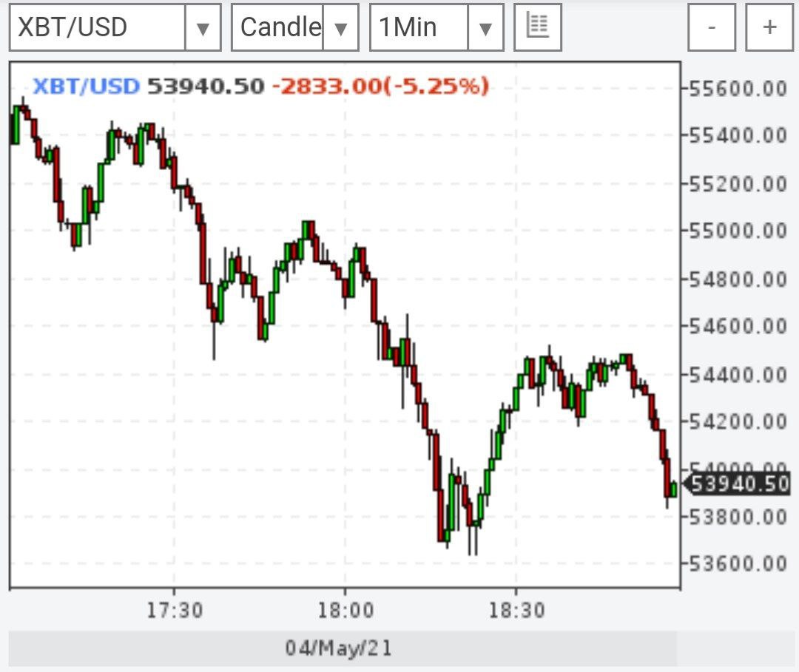Click the Candle text in the chart type box
The width and height of the screenshot is (799, 672).
(280, 27)
